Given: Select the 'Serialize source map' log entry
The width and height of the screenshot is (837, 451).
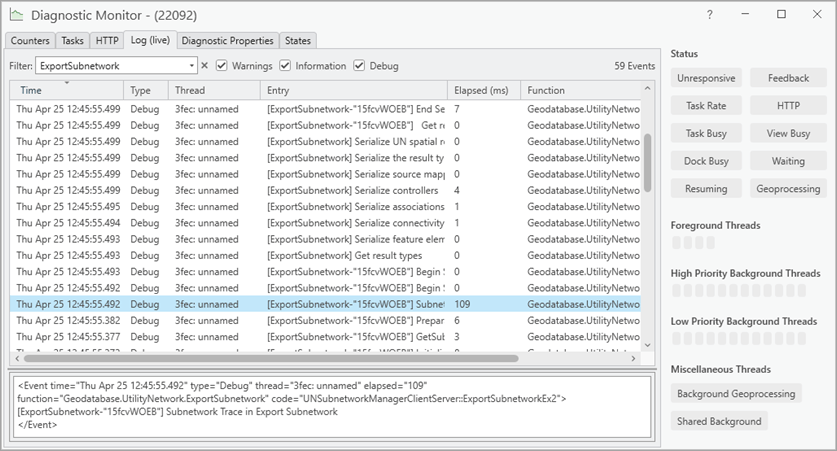Looking at the screenshot, I should (x=325, y=174).
